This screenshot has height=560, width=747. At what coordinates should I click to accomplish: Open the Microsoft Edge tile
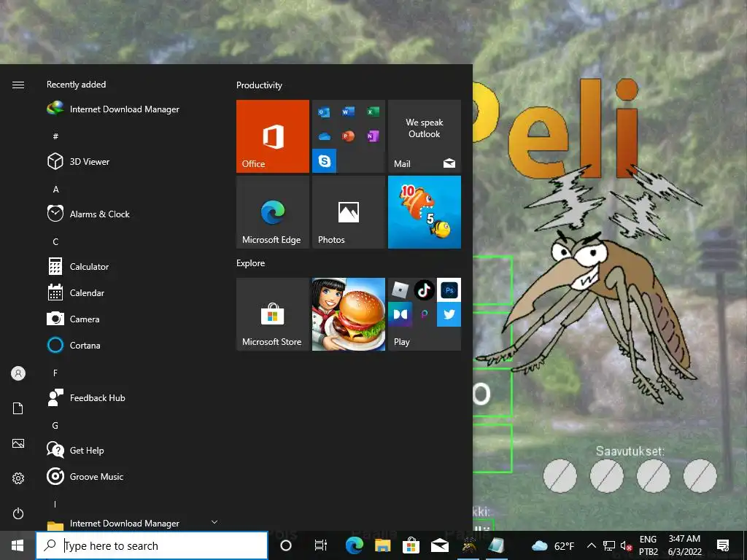273,212
